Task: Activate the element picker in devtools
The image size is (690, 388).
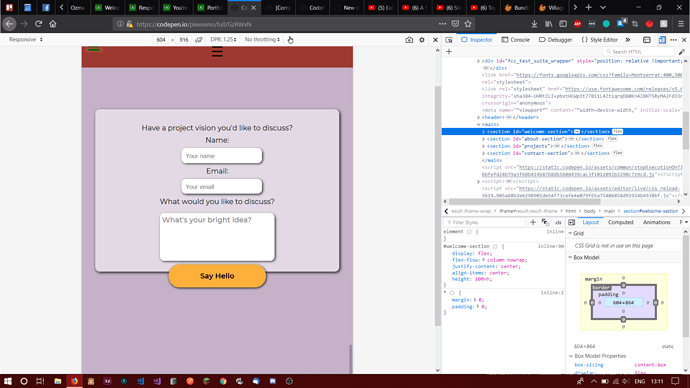Action: click(x=449, y=40)
